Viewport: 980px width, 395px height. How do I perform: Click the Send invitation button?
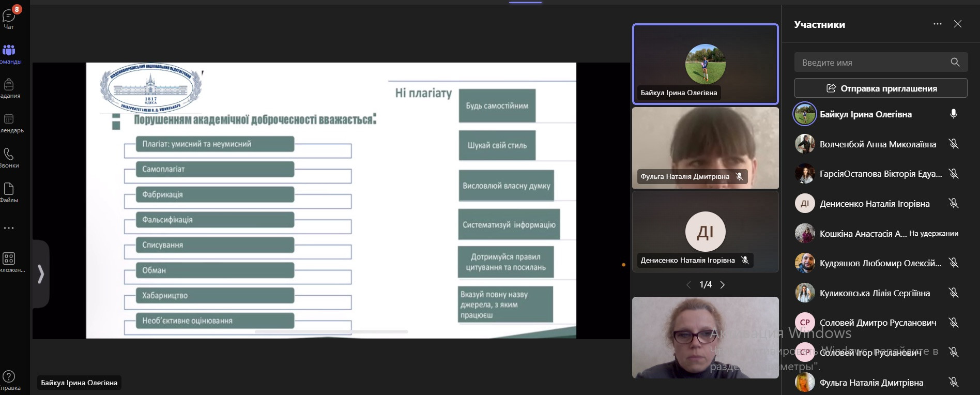[881, 88]
